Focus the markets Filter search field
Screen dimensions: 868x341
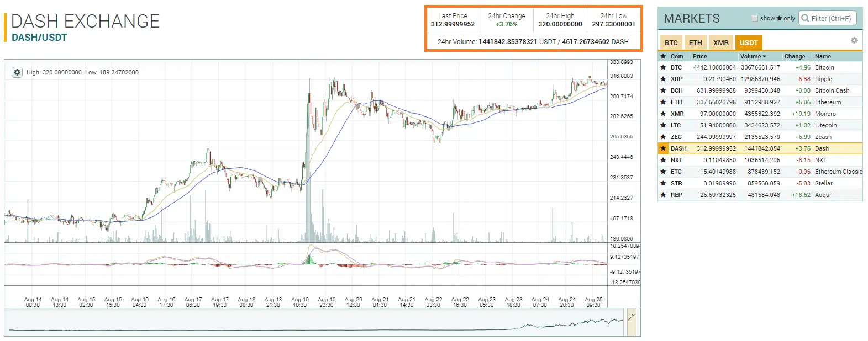coord(828,18)
